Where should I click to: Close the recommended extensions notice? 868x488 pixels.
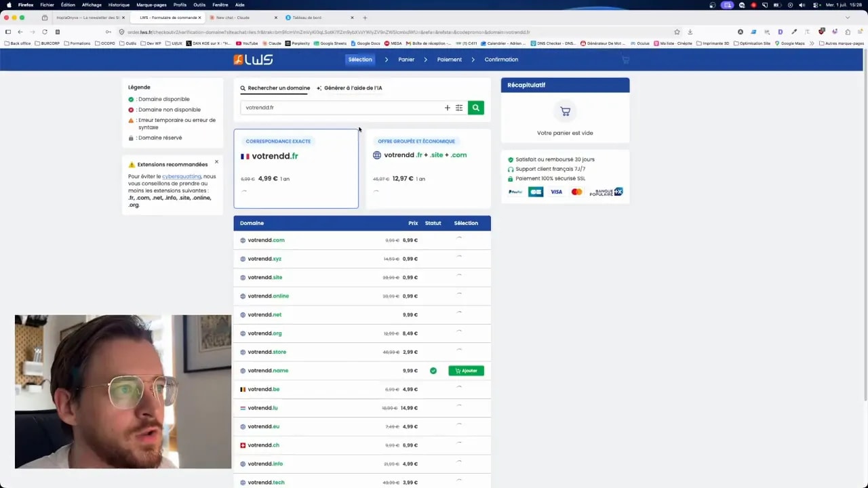point(216,161)
